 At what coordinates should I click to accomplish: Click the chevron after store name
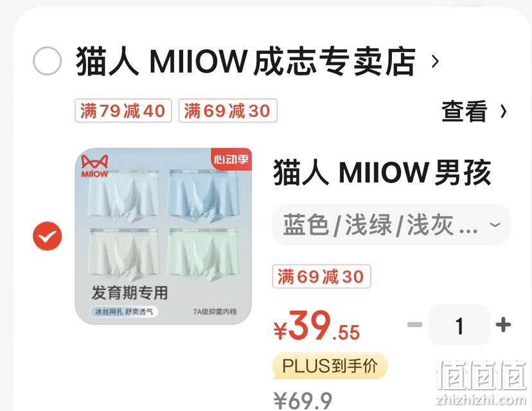[x=435, y=62]
